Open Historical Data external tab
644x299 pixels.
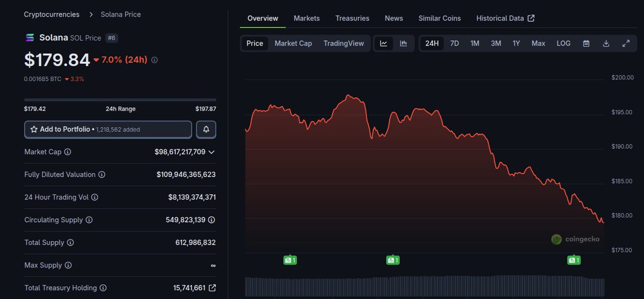coord(506,18)
